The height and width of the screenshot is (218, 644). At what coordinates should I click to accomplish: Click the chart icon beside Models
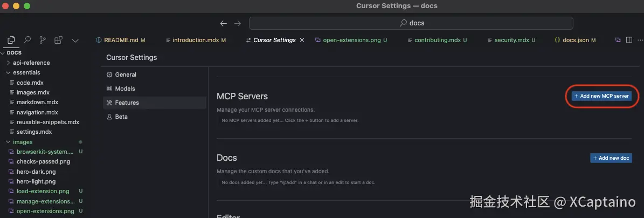(x=109, y=88)
